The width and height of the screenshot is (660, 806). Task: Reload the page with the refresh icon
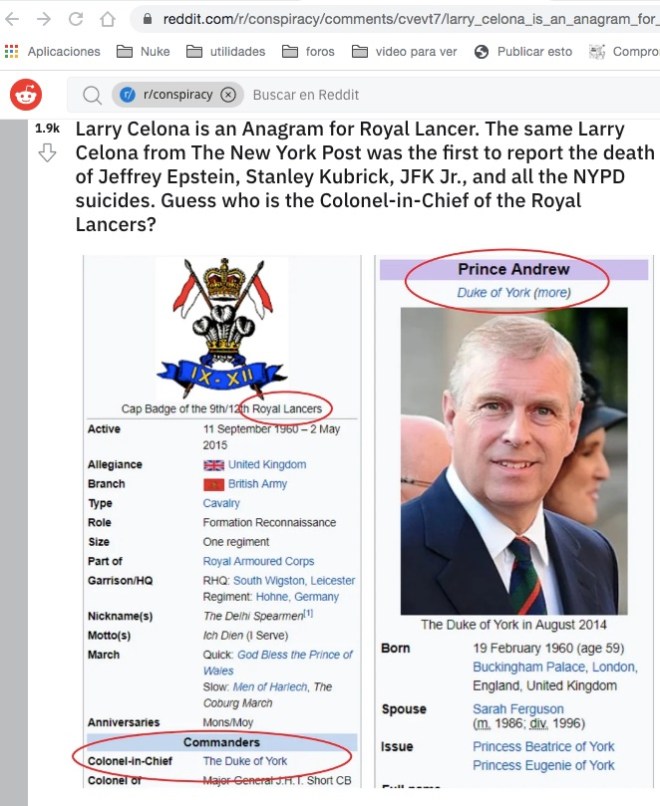76,19
